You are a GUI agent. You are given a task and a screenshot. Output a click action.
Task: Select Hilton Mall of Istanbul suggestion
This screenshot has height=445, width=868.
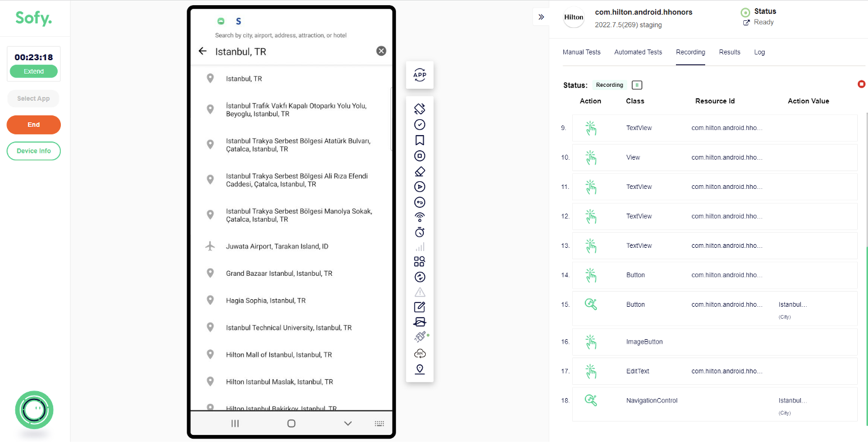click(x=291, y=355)
